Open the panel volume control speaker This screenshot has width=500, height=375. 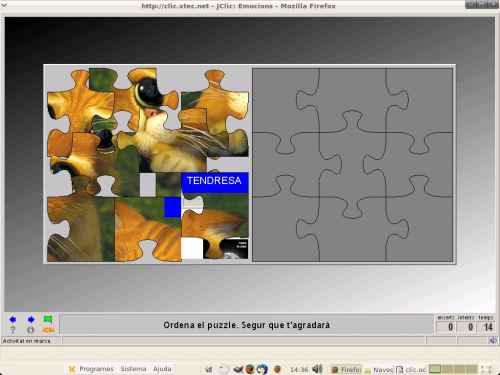click(317, 369)
